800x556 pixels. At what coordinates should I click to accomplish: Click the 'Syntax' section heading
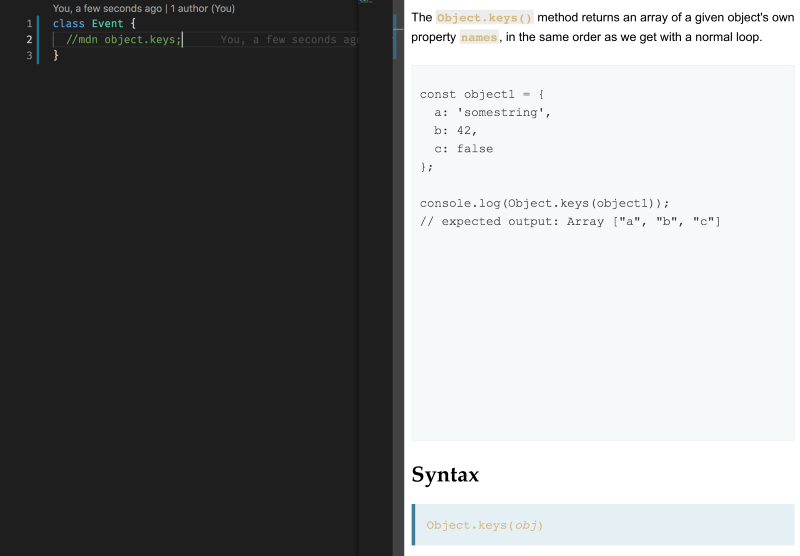[x=445, y=474]
